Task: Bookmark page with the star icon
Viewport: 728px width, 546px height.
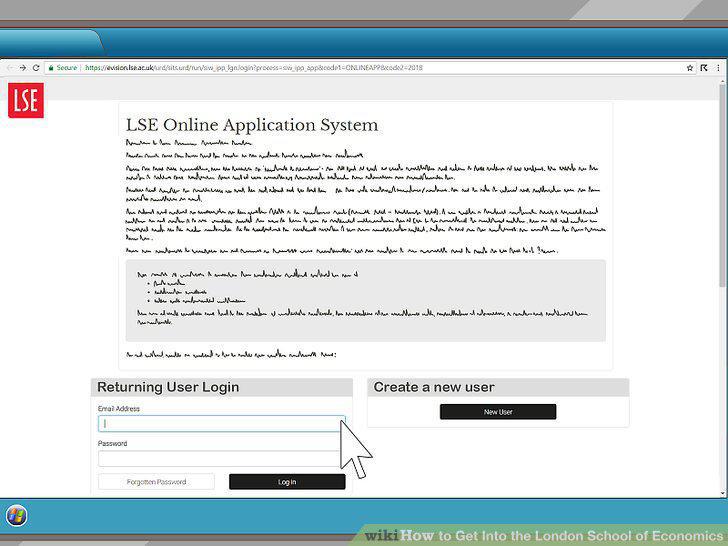Action: tap(690, 68)
